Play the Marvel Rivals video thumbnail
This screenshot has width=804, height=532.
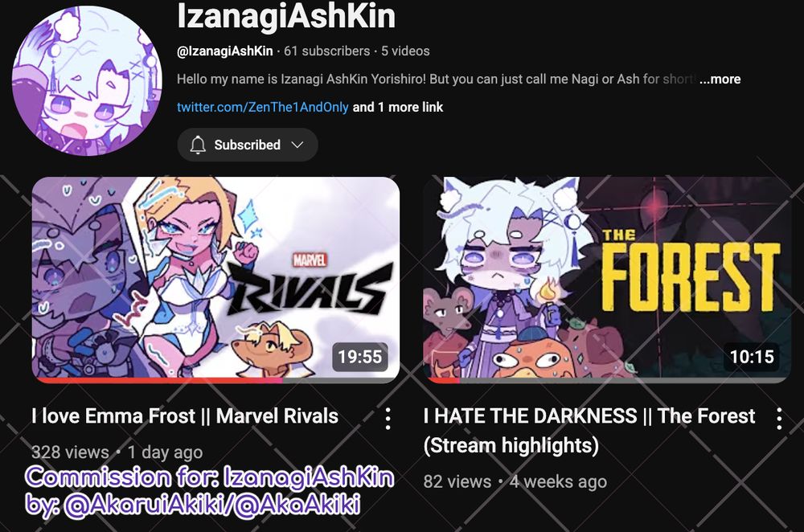(215, 280)
